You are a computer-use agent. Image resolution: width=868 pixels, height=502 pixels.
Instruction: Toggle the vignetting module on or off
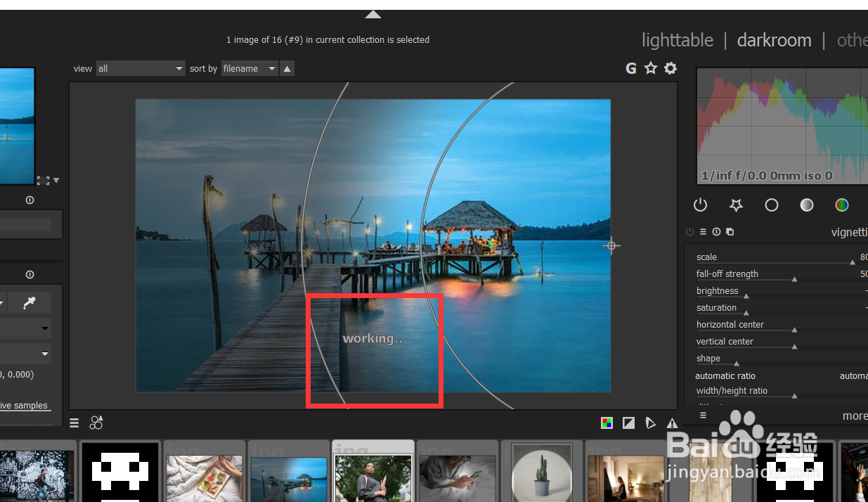pos(689,231)
